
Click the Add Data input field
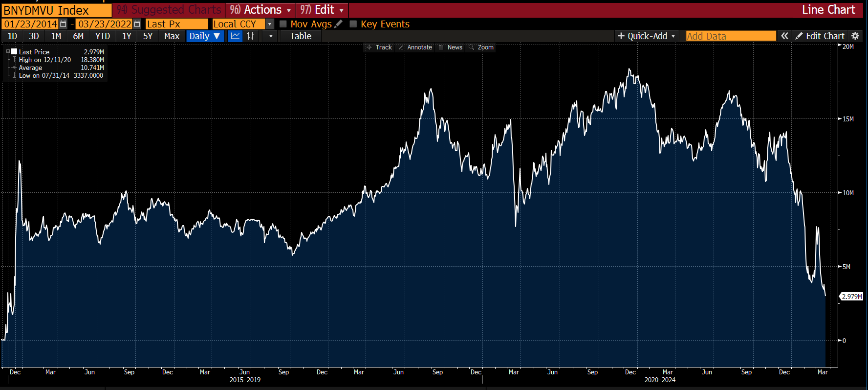click(731, 36)
